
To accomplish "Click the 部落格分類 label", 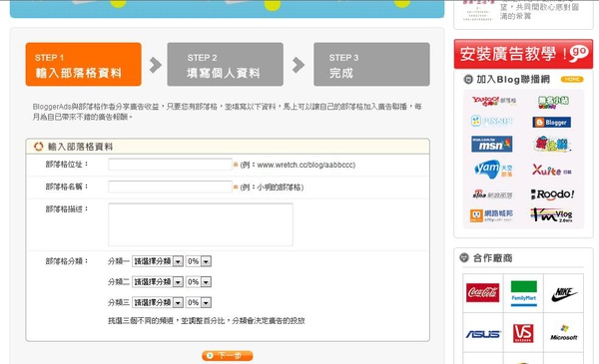I will (67, 261).
